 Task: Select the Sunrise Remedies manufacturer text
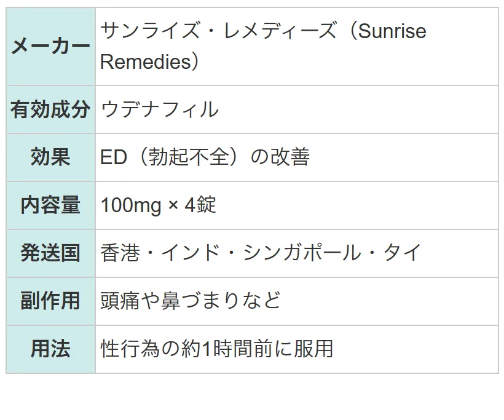pyautogui.click(x=263, y=46)
